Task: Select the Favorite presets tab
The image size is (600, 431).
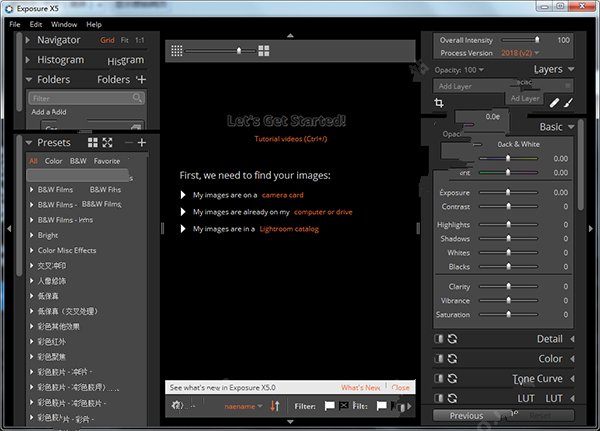Action: [x=107, y=161]
